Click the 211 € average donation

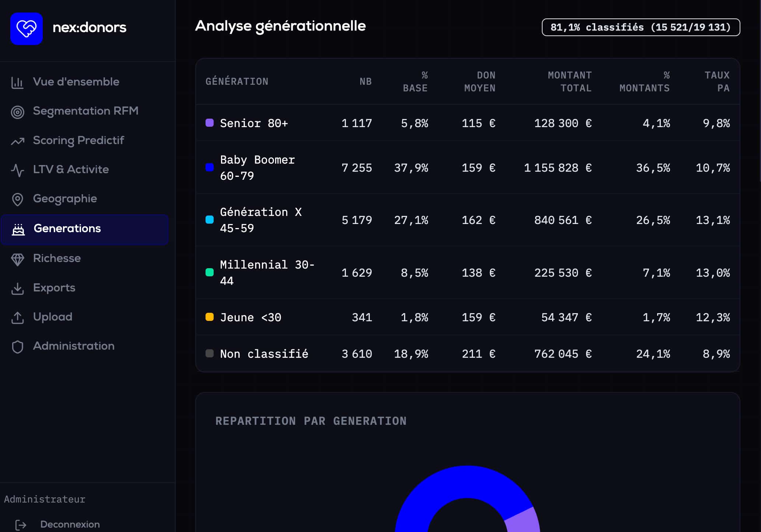click(478, 354)
